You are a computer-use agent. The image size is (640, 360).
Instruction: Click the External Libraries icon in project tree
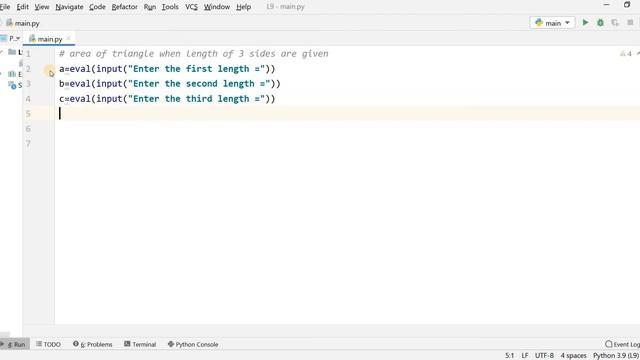pyautogui.click(x=12, y=74)
